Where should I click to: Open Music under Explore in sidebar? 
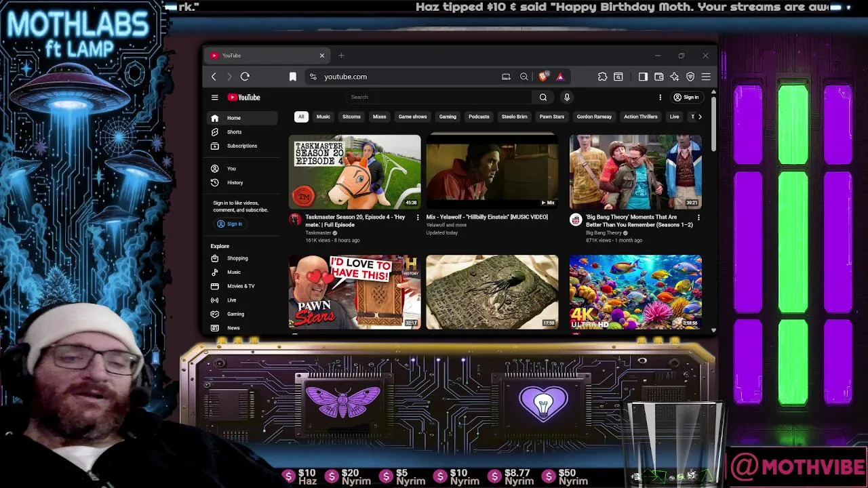pyautogui.click(x=243, y=272)
